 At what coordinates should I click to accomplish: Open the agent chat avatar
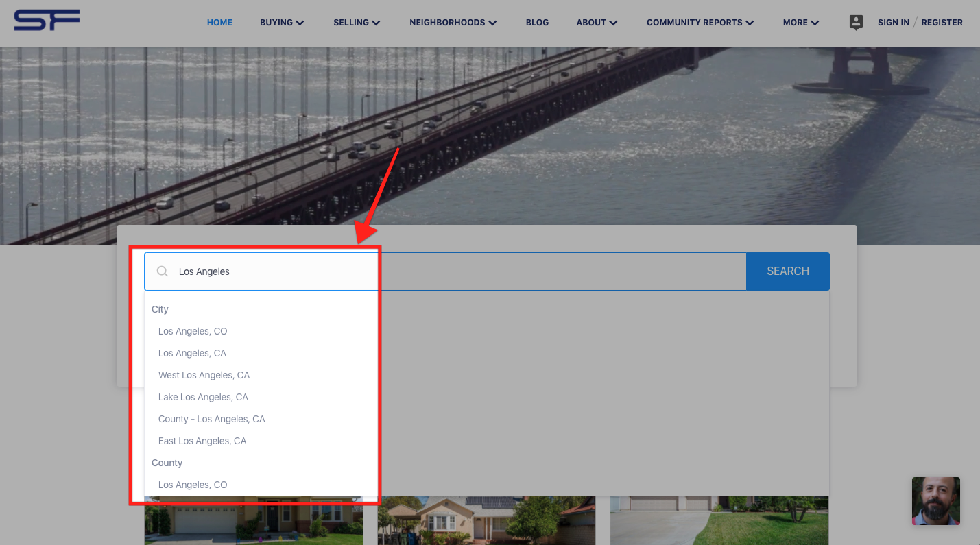[x=936, y=501]
